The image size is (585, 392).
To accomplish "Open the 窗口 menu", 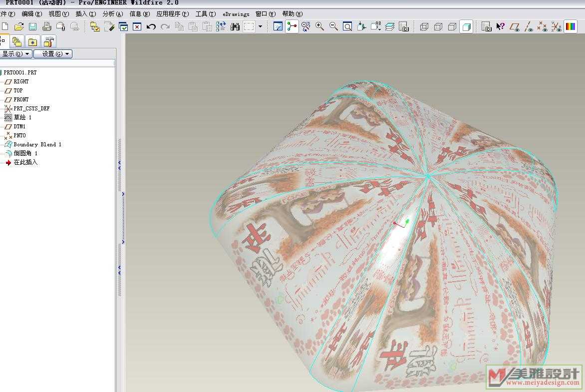I will [x=265, y=14].
